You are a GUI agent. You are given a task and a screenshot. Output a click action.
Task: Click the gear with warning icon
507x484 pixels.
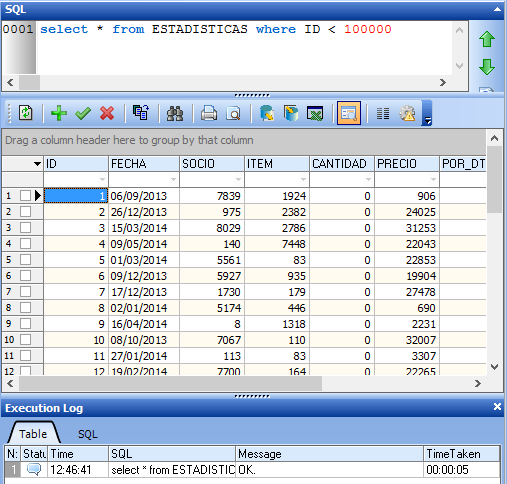[x=407, y=113]
